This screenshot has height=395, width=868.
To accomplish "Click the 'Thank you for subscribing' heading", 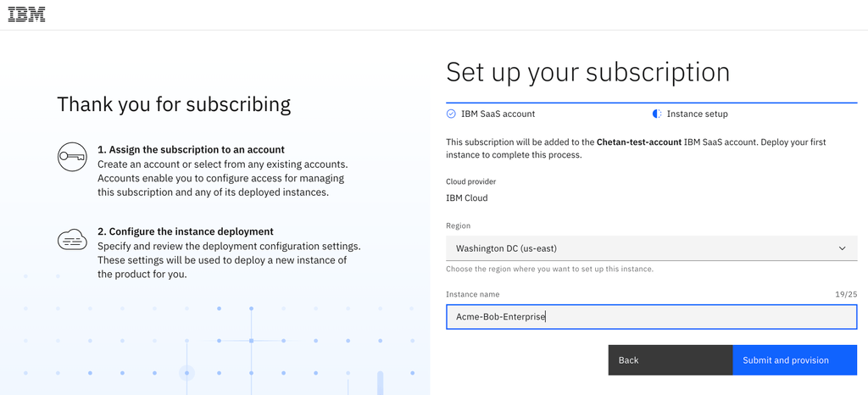I will pos(174,104).
